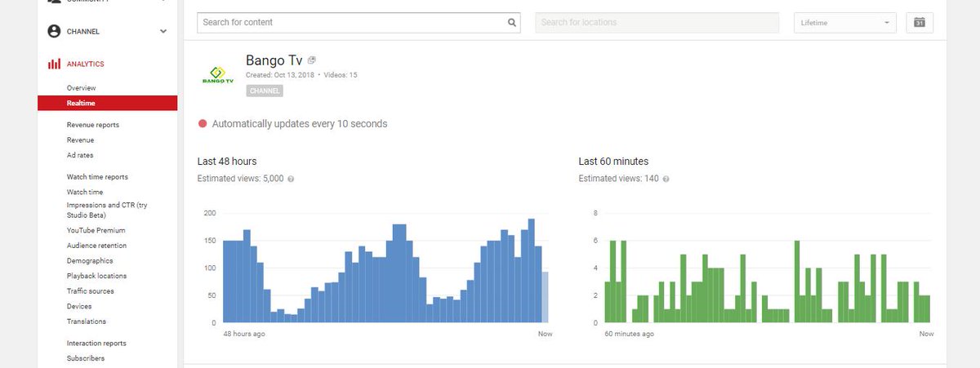Click the 'Revenue reports' sidebar heading
Image resolution: width=980 pixels, height=368 pixels.
(93, 125)
